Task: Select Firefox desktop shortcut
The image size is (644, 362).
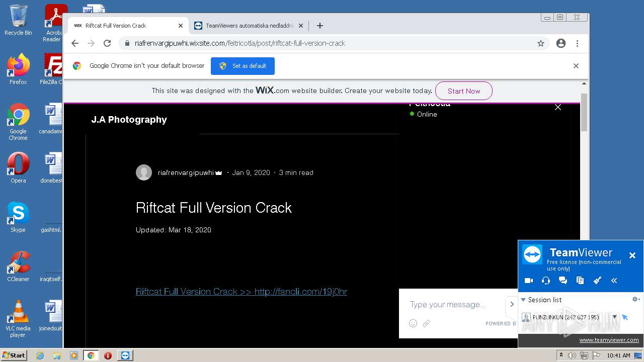Action: 18,69
